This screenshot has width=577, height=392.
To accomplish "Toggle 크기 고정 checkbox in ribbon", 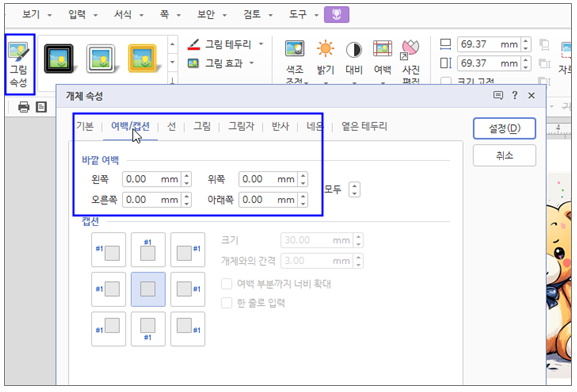I will click(x=446, y=81).
